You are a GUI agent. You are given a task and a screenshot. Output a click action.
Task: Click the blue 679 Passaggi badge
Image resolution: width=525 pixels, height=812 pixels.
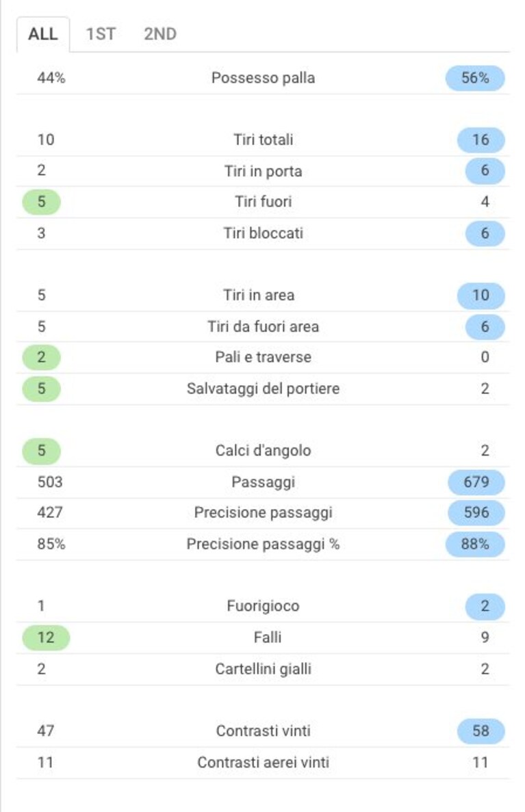coord(476,482)
